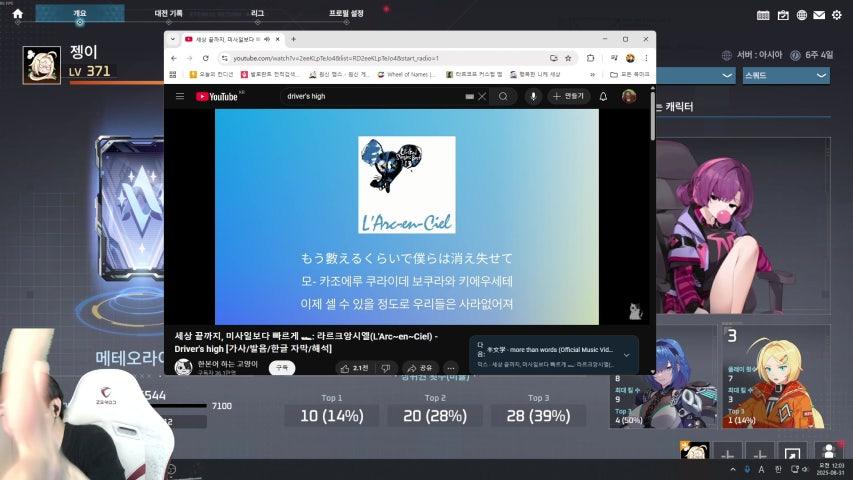Screen dimensions: 853x480
Task: Open the 프로필 설정 tab
Action: pyautogui.click(x=346, y=13)
